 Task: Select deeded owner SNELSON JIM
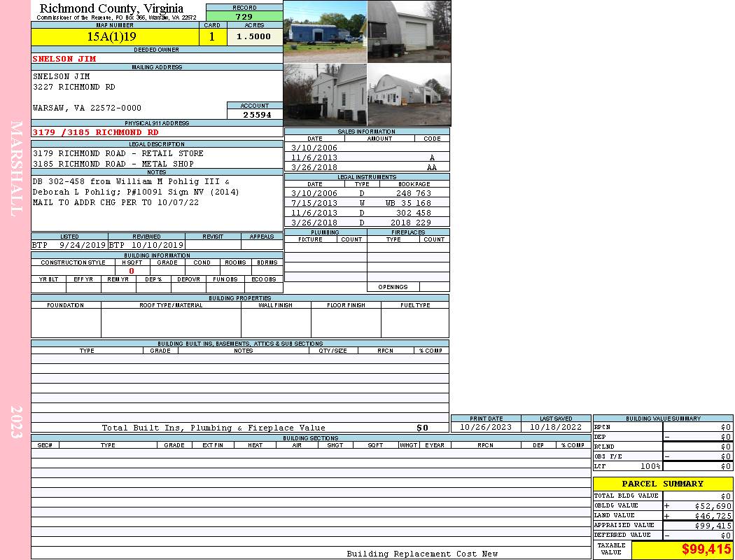tap(64, 59)
